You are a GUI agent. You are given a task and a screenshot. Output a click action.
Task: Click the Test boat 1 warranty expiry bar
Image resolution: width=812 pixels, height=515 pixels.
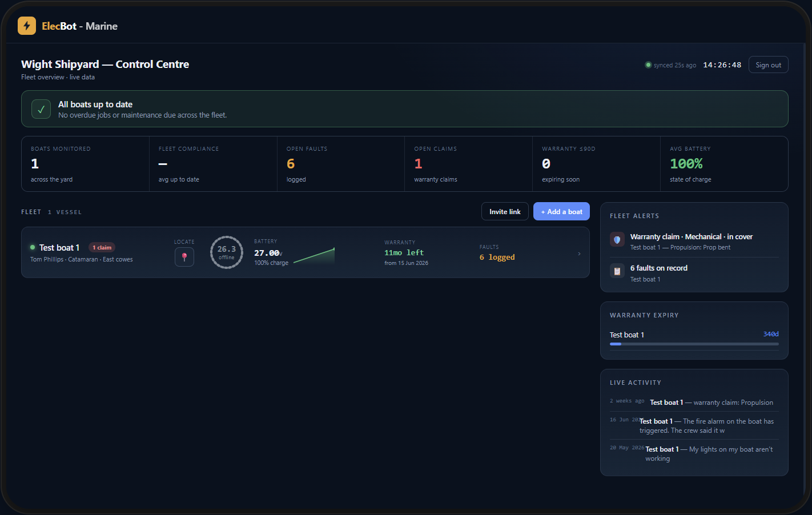tap(694, 344)
